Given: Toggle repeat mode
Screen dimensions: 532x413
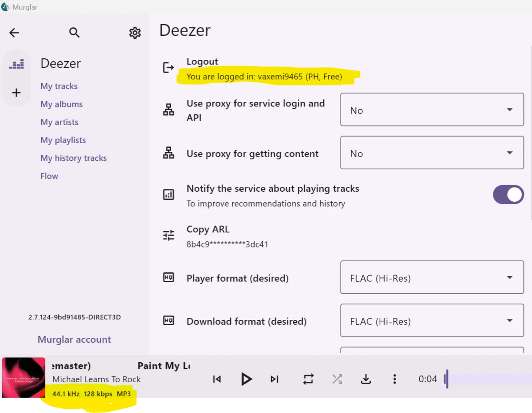Looking at the screenshot, I should (x=308, y=379).
